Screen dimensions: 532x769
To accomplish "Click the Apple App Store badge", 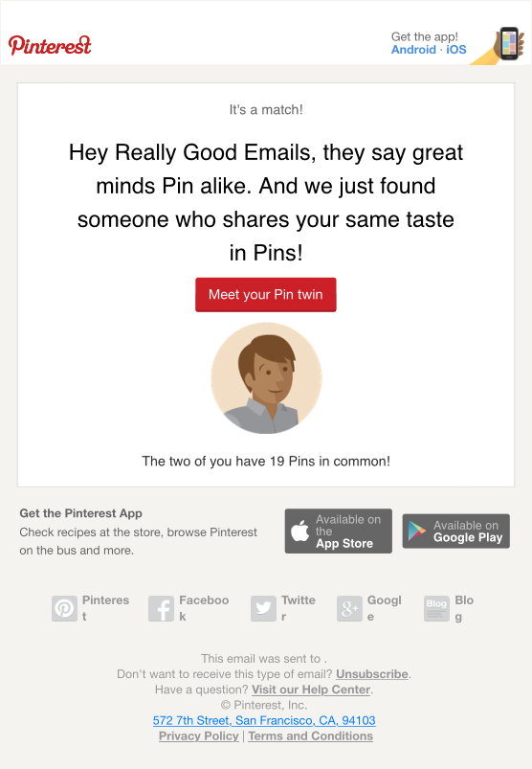I will click(x=339, y=532).
